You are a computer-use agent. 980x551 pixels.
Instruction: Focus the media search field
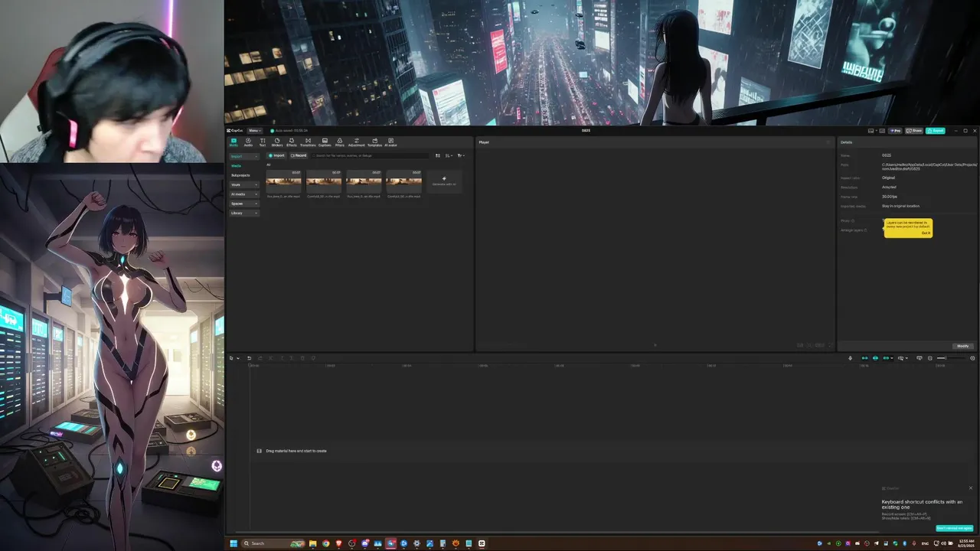[371, 155]
